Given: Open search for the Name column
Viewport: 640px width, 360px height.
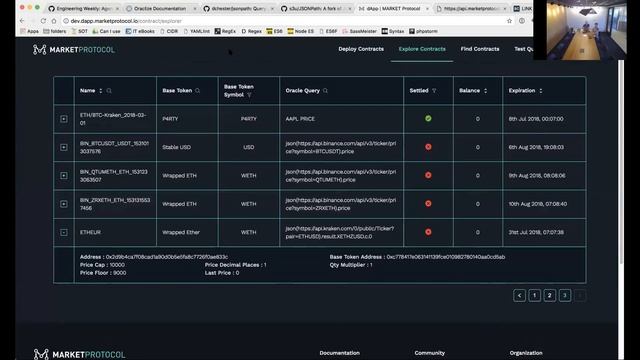Looking at the screenshot, I should [109, 91].
